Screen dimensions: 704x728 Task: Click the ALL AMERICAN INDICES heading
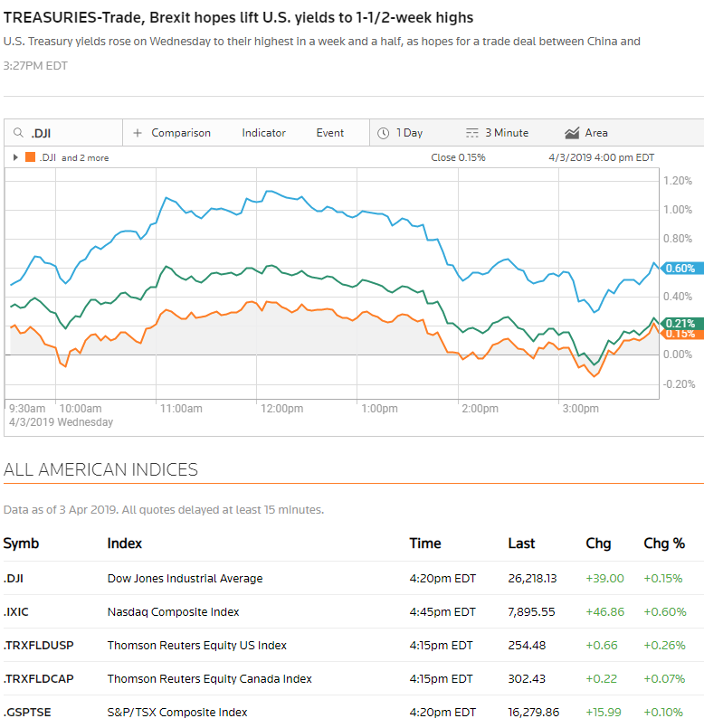click(100, 470)
